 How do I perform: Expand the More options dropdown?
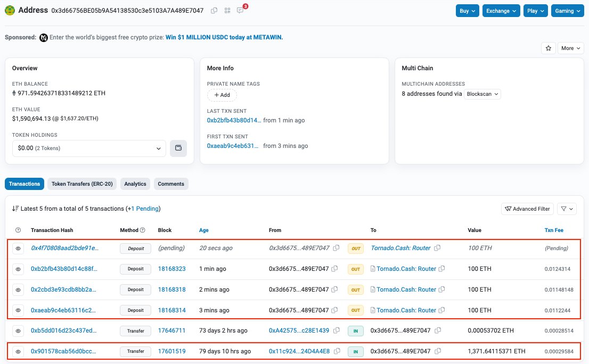(570, 48)
